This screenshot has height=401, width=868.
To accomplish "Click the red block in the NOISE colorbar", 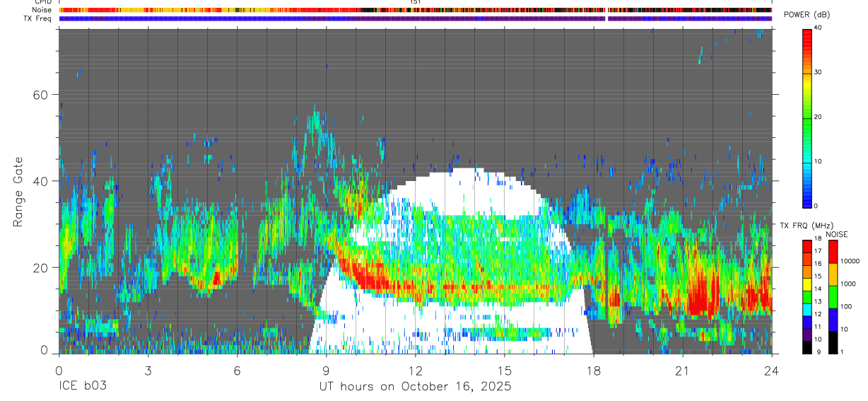I will click(833, 251).
